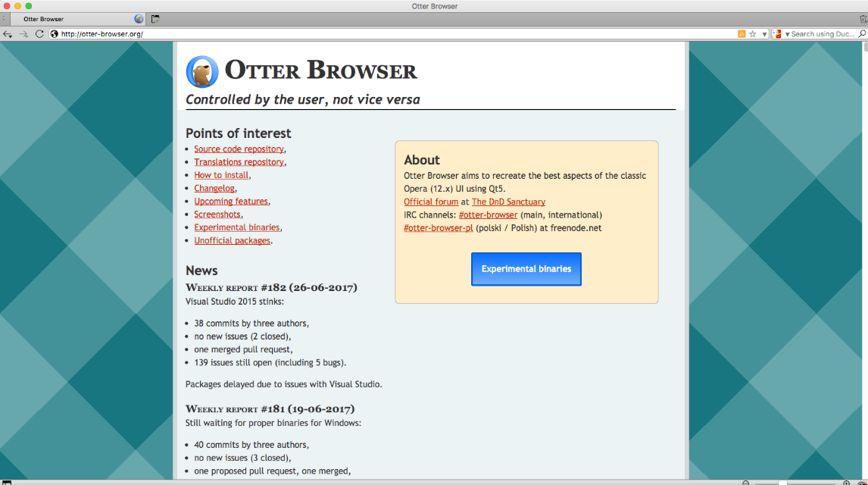868x485 pixels.
Task: Click the Weekly report #182 heading
Action: (x=271, y=287)
